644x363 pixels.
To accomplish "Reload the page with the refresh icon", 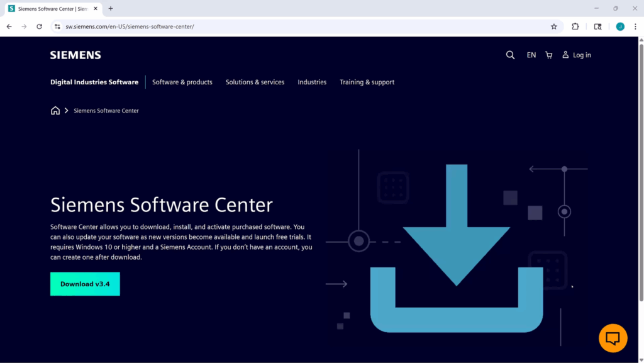I will click(x=39, y=26).
